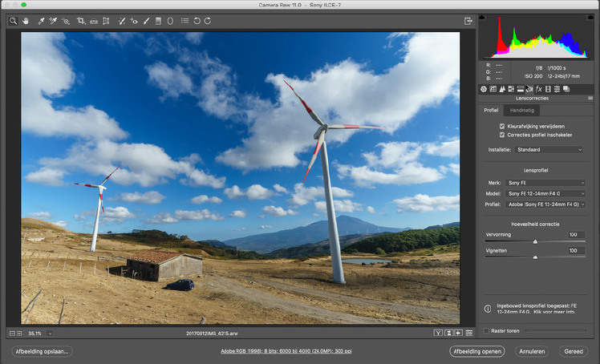Viewport: 600px width, 364px height.
Task: Toggle full screen mode icon
Action: pyautogui.click(x=468, y=21)
